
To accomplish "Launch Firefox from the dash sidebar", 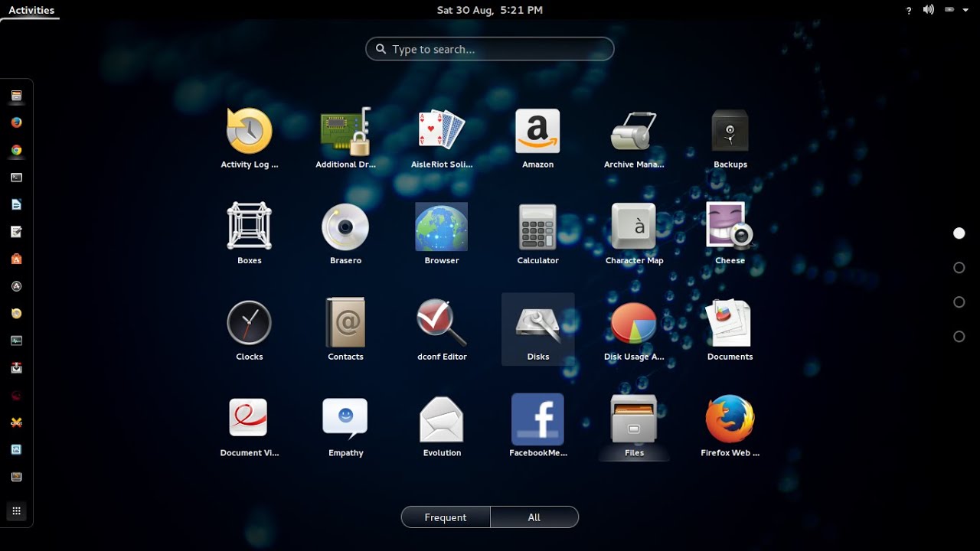I will 16,122.
